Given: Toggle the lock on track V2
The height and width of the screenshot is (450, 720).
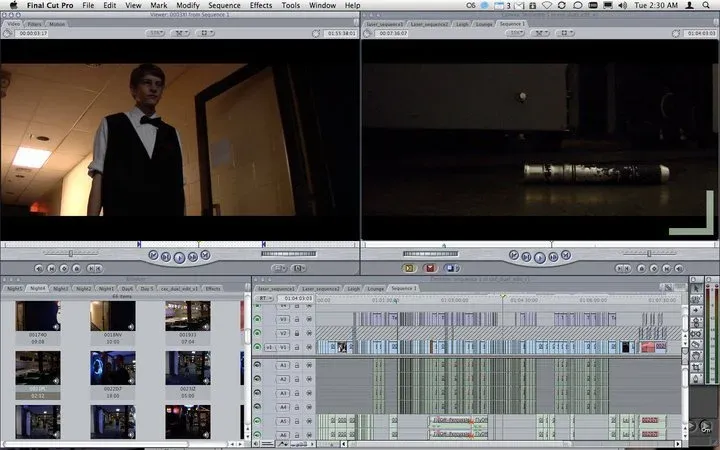Looking at the screenshot, I should pyautogui.click(x=297, y=332).
